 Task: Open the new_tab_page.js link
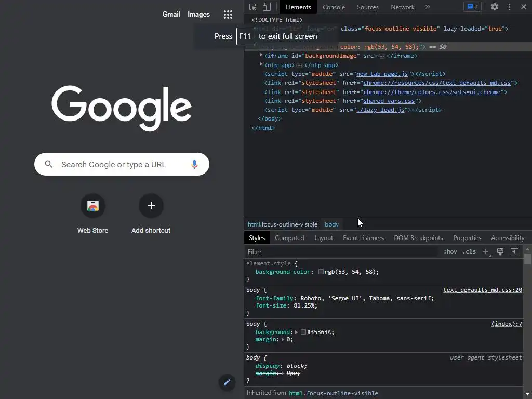click(382, 74)
